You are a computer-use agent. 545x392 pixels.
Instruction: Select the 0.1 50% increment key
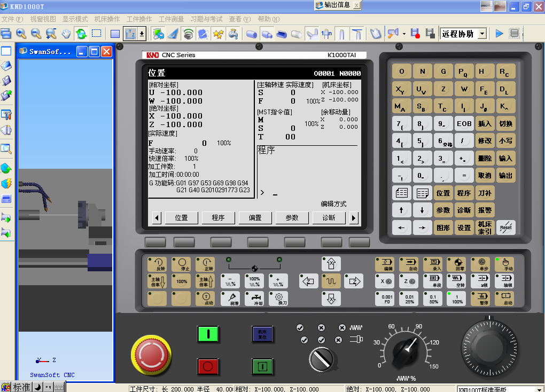tap(433, 299)
